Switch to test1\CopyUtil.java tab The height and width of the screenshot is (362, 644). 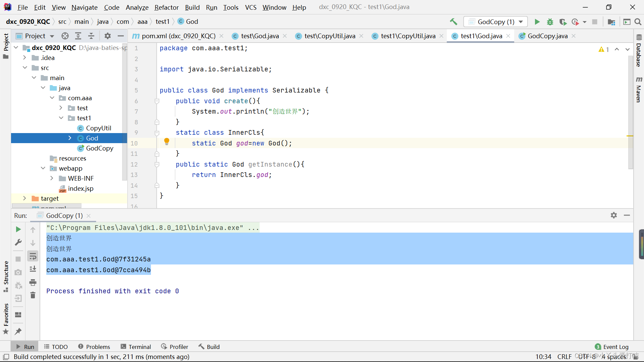pyautogui.click(x=408, y=36)
